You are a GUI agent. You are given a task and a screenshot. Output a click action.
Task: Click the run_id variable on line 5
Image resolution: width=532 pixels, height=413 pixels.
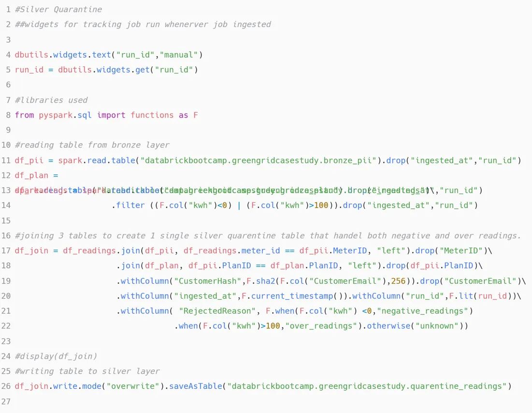point(29,70)
